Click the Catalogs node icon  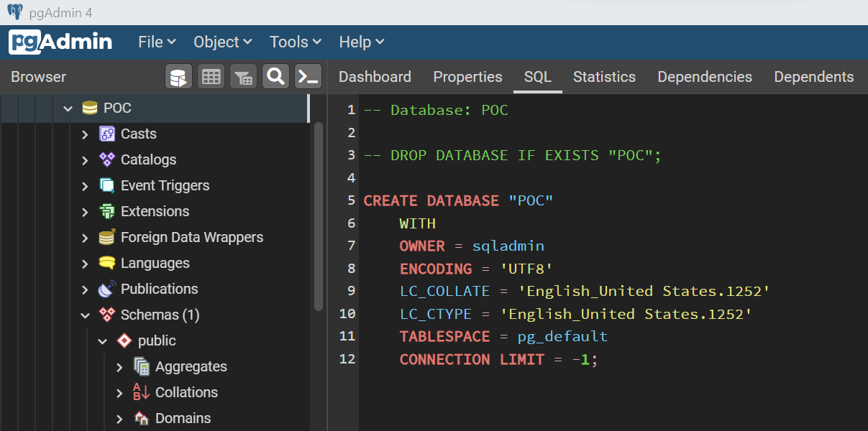click(107, 159)
